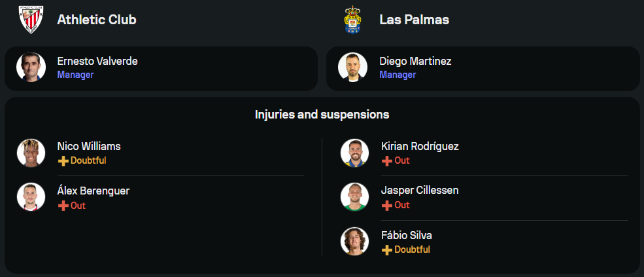Open the Las Palmas team name link
This screenshot has height=277, width=644.
click(414, 20)
